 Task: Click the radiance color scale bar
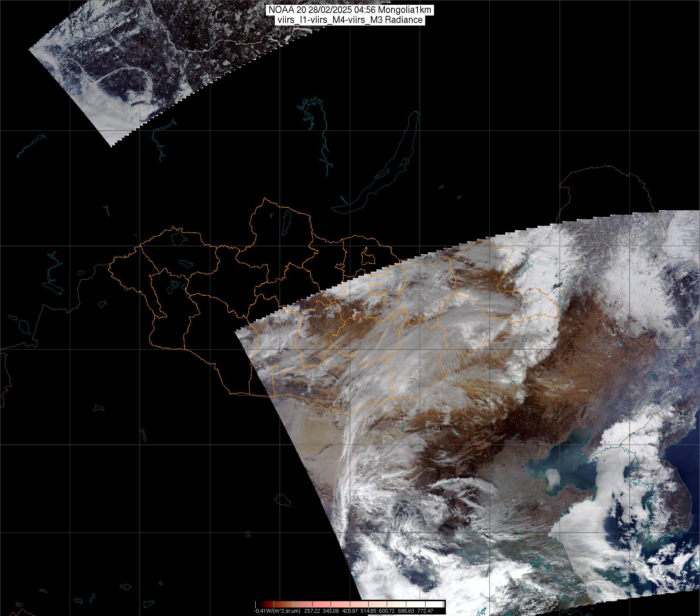(x=350, y=604)
